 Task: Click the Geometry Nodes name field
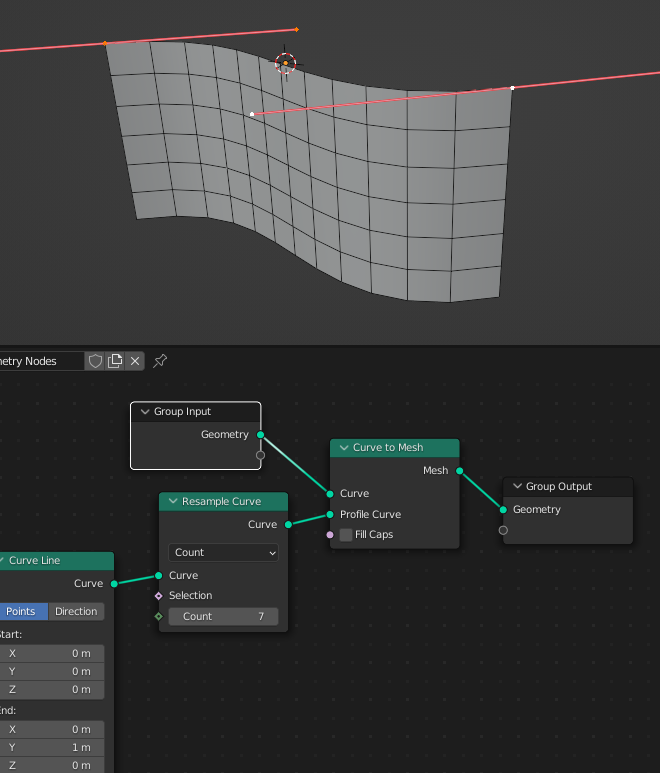(38, 361)
